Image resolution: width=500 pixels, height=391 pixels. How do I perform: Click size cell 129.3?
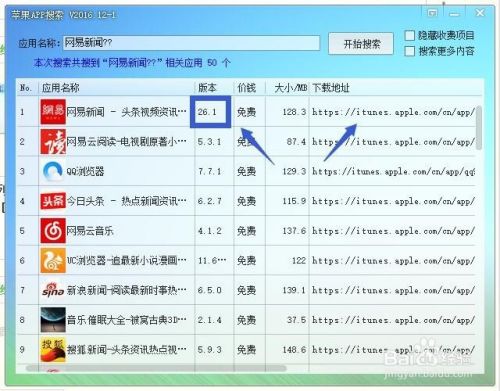294,171
